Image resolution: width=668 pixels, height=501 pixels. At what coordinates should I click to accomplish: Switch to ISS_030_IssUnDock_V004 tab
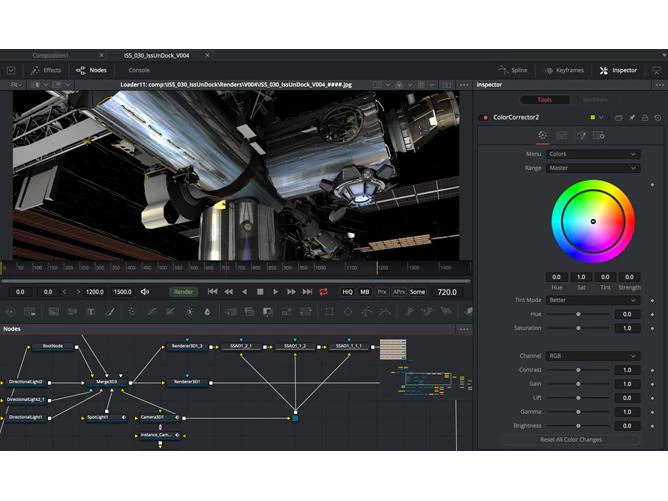156,55
